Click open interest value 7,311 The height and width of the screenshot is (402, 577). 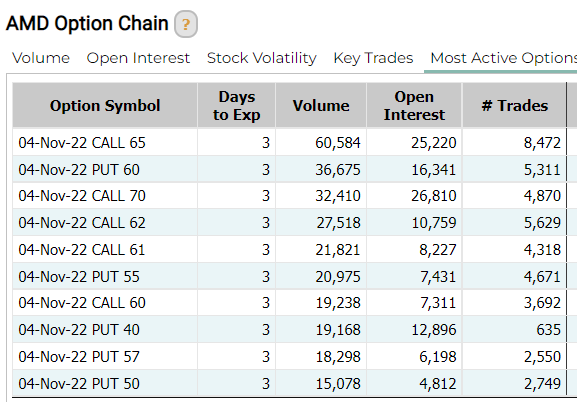438,303
